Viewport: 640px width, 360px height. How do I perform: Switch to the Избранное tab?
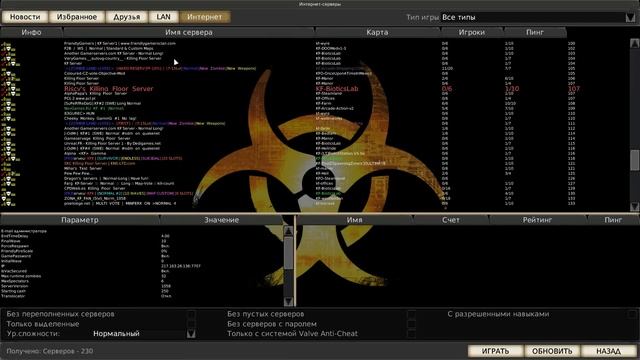click(77, 17)
